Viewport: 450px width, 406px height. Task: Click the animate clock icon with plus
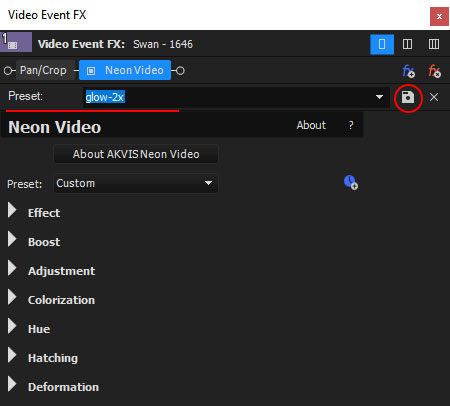(x=351, y=182)
